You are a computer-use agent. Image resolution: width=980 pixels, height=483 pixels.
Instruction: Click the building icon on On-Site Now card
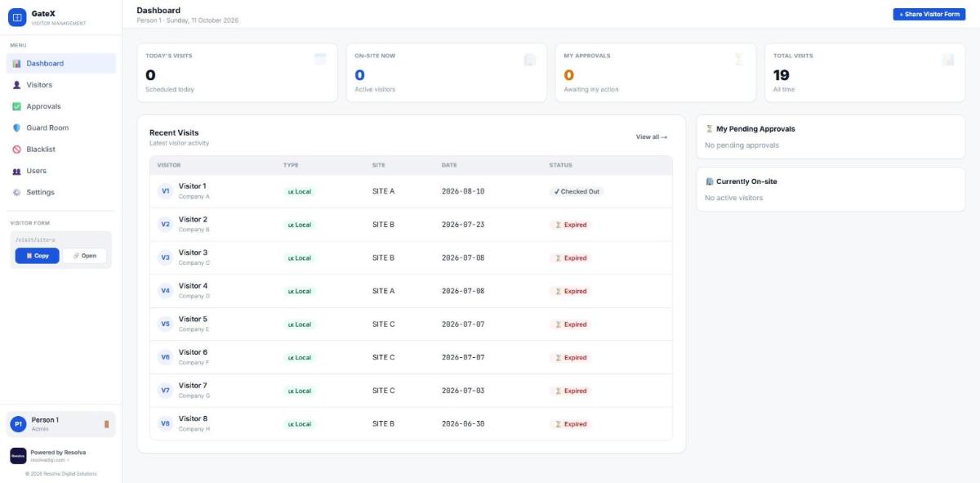coord(529,59)
